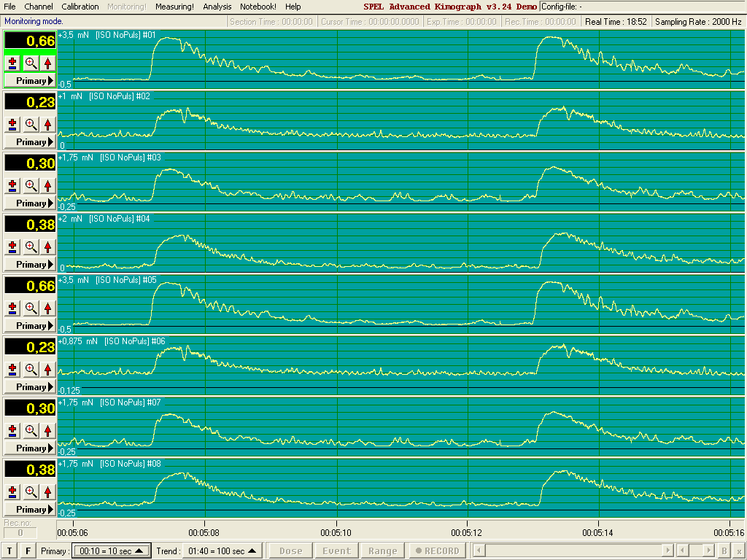Open the Channel menu
This screenshot has height=560, width=747.
tap(39, 7)
